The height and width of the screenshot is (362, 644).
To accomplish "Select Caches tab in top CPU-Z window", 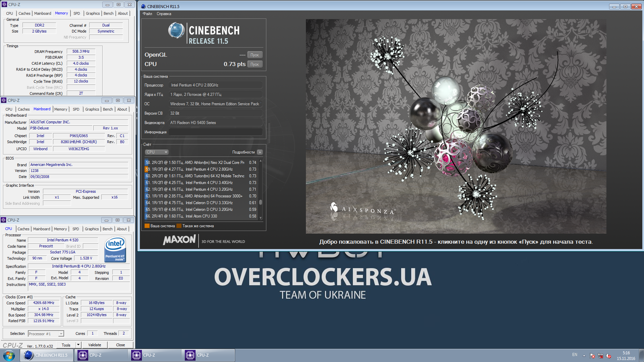I will (x=24, y=13).
